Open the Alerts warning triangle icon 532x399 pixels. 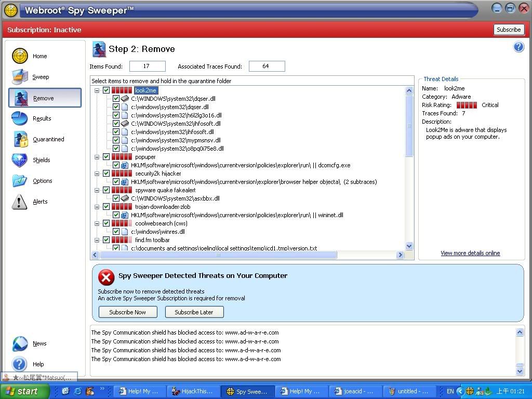pos(20,202)
